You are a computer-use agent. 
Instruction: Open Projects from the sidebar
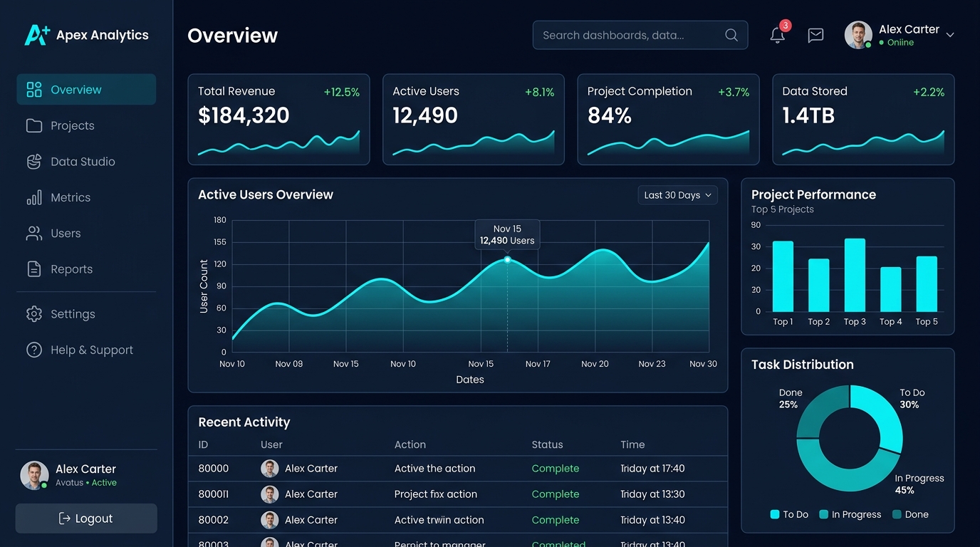[x=86, y=126]
